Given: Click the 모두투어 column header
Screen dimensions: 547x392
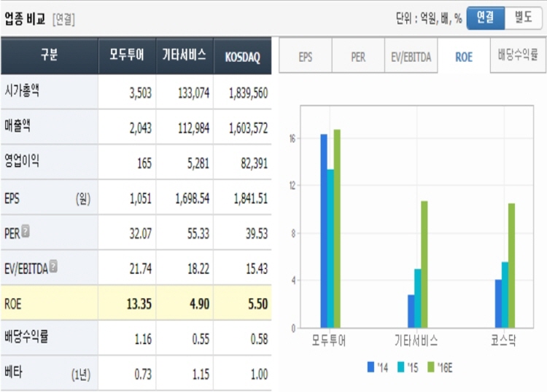Looking at the screenshot, I should click(127, 55).
